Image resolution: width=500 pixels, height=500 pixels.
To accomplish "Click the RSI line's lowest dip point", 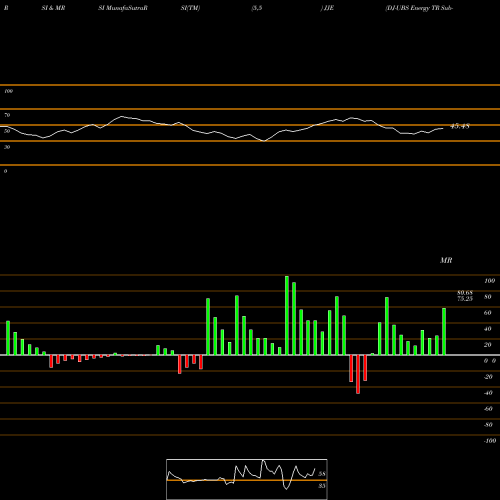I will tap(264, 141).
